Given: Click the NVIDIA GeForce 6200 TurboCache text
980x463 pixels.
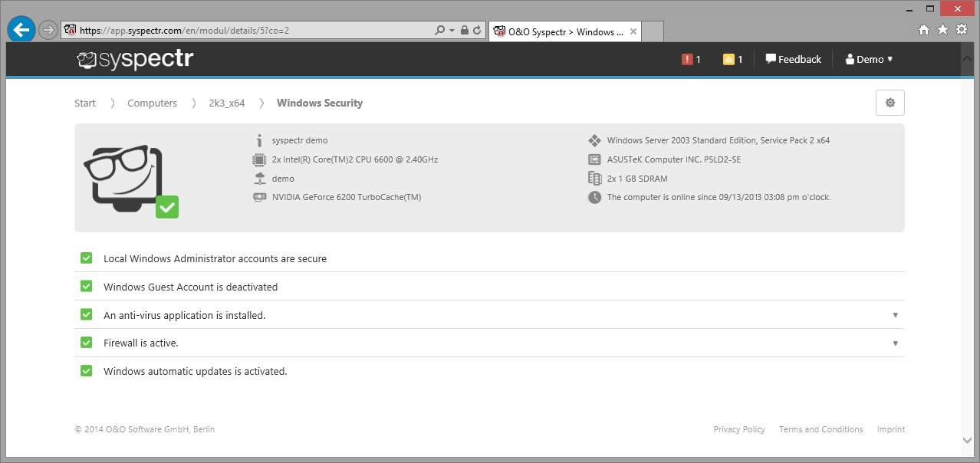Looking at the screenshot, I should (x=347, y=197).
